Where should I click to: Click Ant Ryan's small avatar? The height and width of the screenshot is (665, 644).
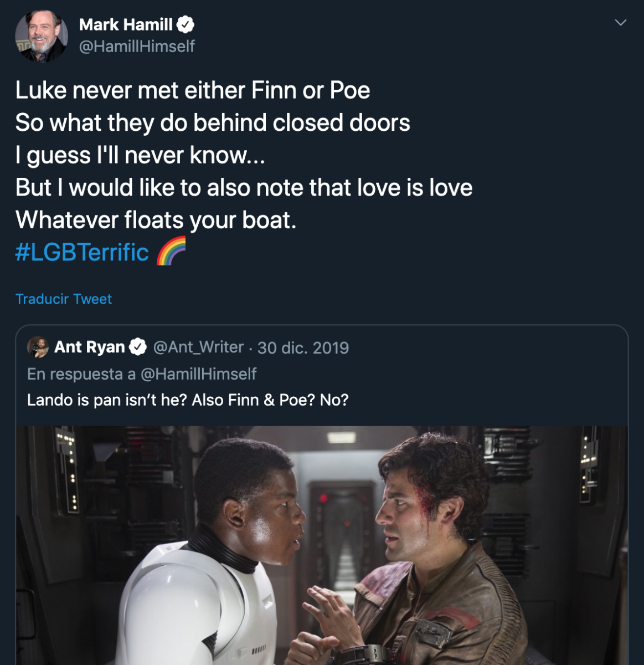(38, 347)
